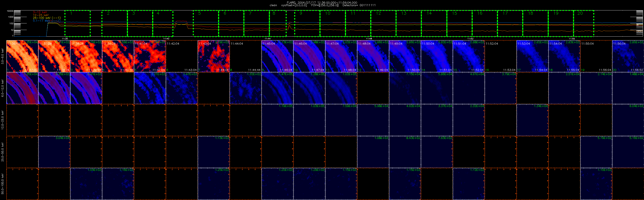Image resolution: width=644 pixels, height=200 pixels.
Task: Open the 3-6 keV image starting 11:41:04
Action: pyautogui.click(x=150, y=56)
